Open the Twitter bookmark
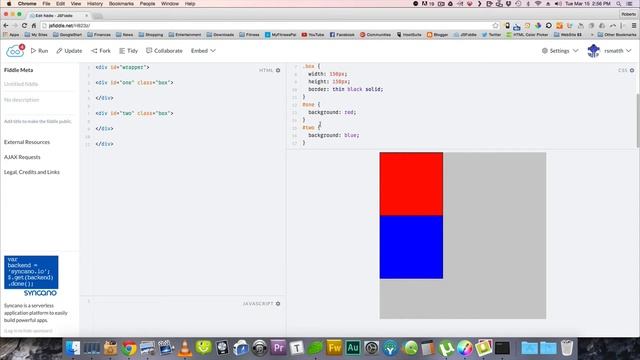This screenshot has width=640, height=360. pos(491,35)
